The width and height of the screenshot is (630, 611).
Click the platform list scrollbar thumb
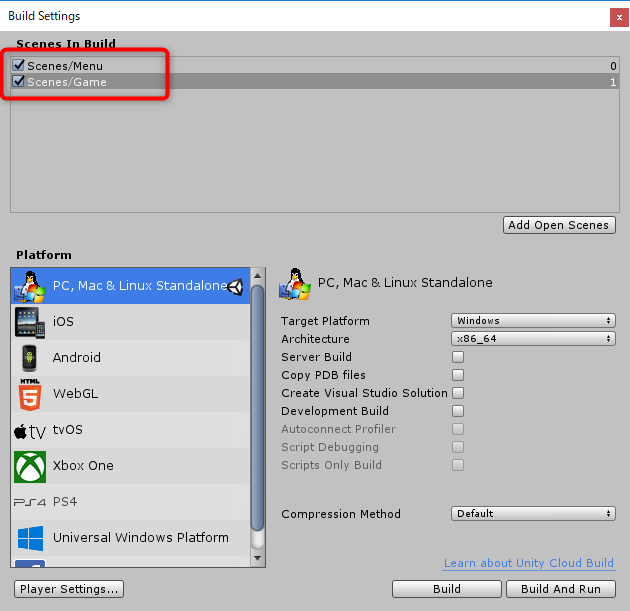coord(258,408)
